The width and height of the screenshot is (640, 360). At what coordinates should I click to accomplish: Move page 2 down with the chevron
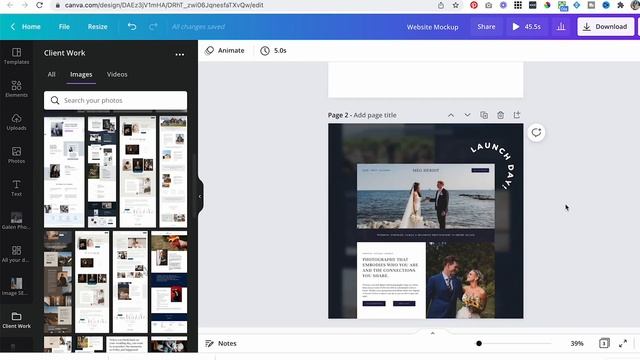point(467,115)
